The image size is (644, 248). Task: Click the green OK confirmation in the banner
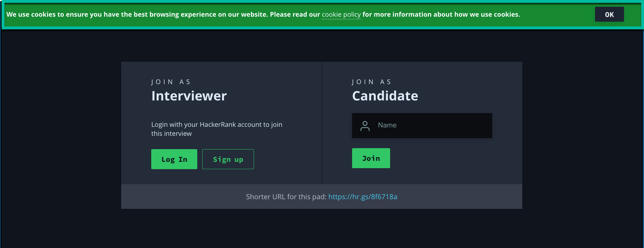[x=609, y=14]
